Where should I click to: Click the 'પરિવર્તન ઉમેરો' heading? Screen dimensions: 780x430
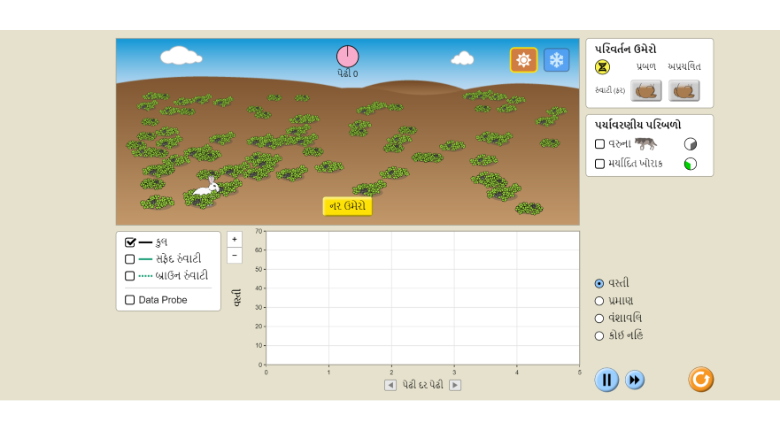(626, 49)
